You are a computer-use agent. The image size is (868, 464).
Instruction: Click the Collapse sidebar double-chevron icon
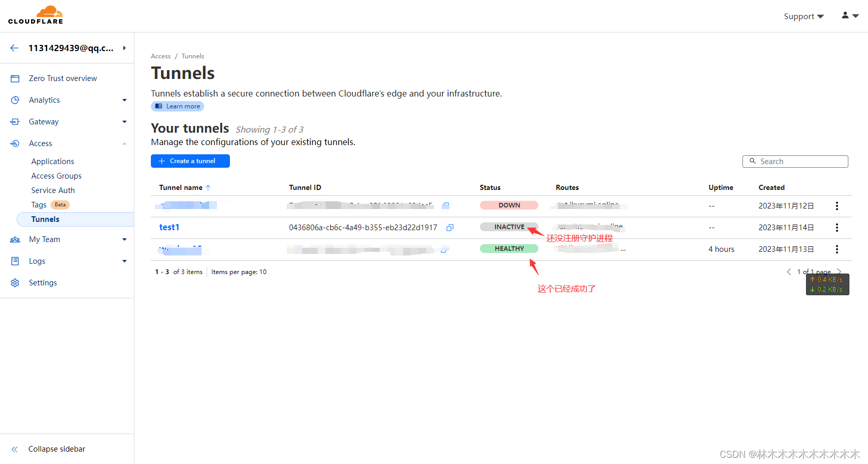pyautogui.click(x=14, y=450)
